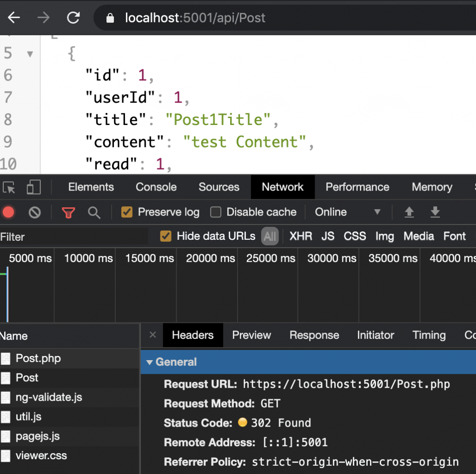Toggle the red filter funnel icon

[x=68, y=212]
